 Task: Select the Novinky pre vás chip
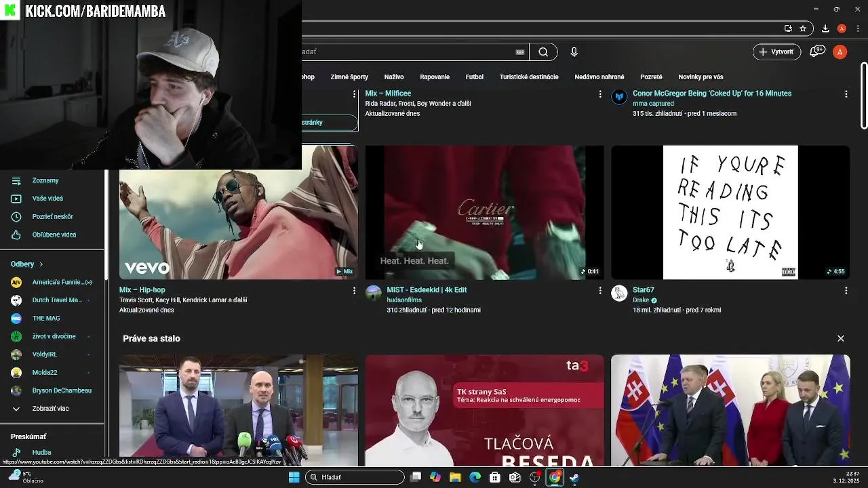click(x=701, y=77)
